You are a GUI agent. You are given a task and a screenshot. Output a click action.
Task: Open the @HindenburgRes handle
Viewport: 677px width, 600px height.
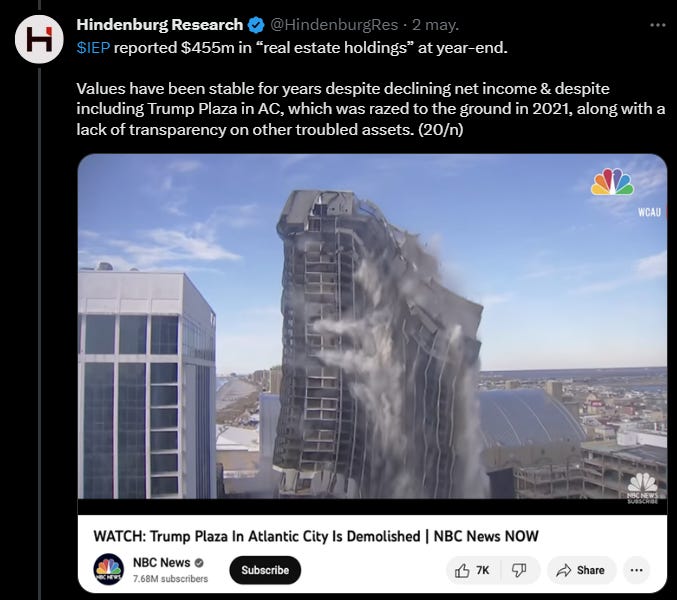(334, 25)
